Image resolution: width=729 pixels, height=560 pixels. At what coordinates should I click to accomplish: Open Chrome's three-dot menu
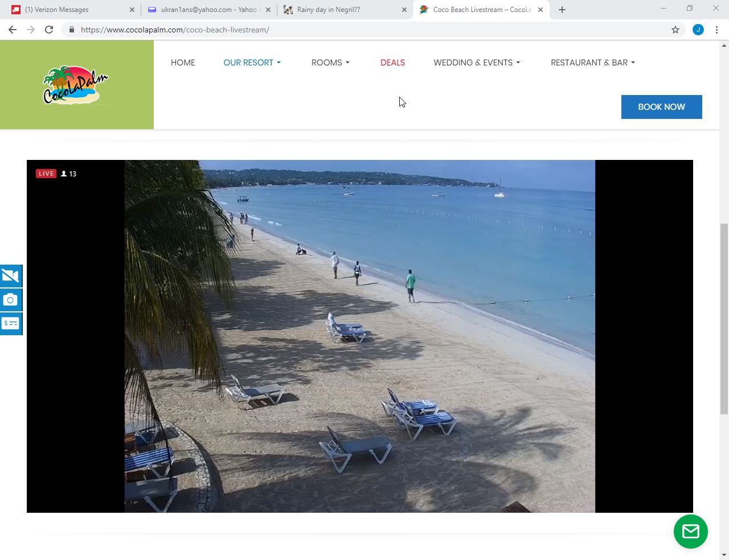pyautogui.click(x=716, y=30)
